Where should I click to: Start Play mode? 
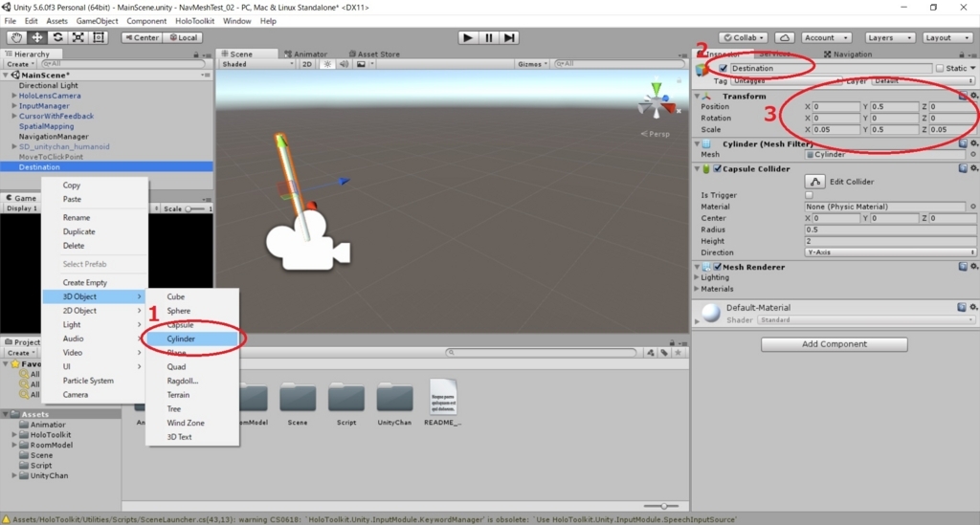pos(467,37)
